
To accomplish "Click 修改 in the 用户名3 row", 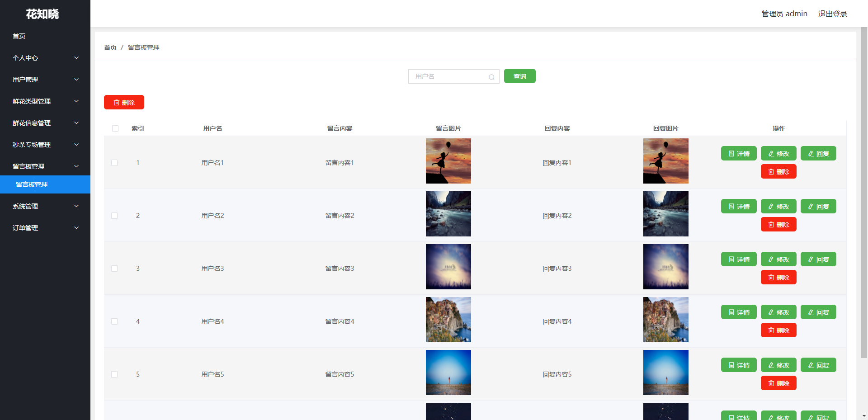I will pos(778,260).
